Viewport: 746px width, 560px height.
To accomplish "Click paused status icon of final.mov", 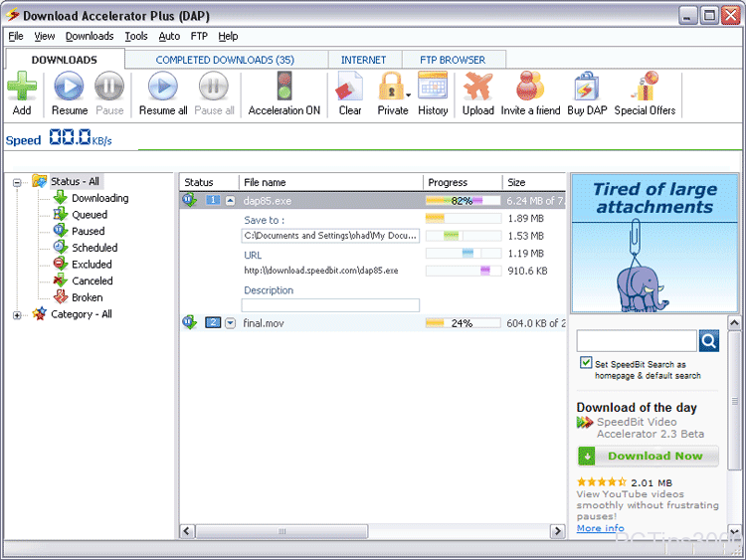I will 189,322.
